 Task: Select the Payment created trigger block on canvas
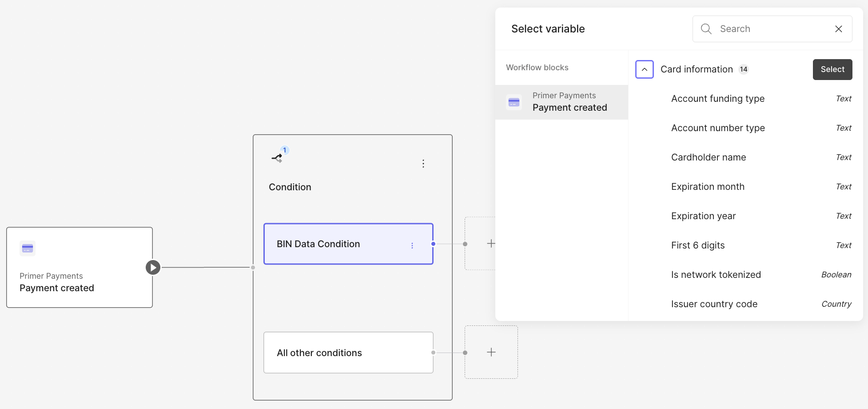point(80,267)
